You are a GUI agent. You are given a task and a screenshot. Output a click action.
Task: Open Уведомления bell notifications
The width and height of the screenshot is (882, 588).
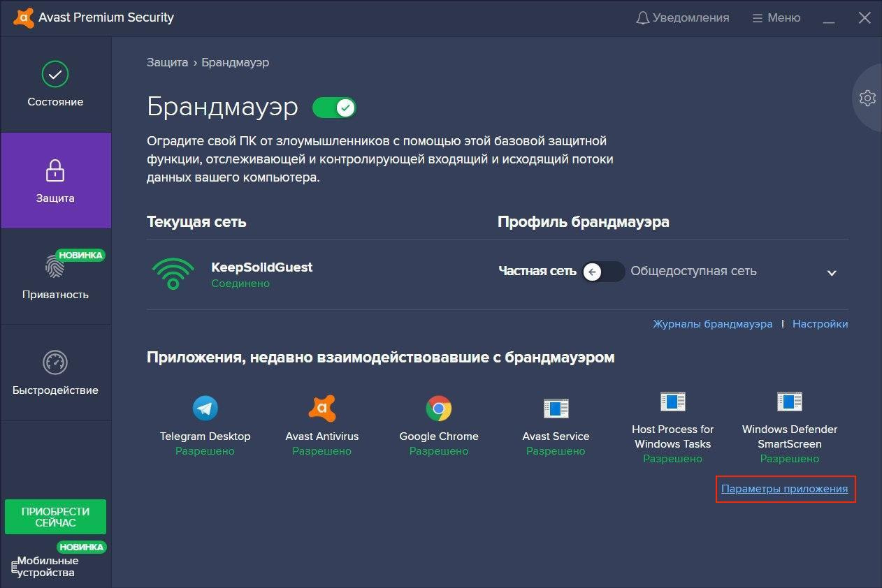(682, 18)
